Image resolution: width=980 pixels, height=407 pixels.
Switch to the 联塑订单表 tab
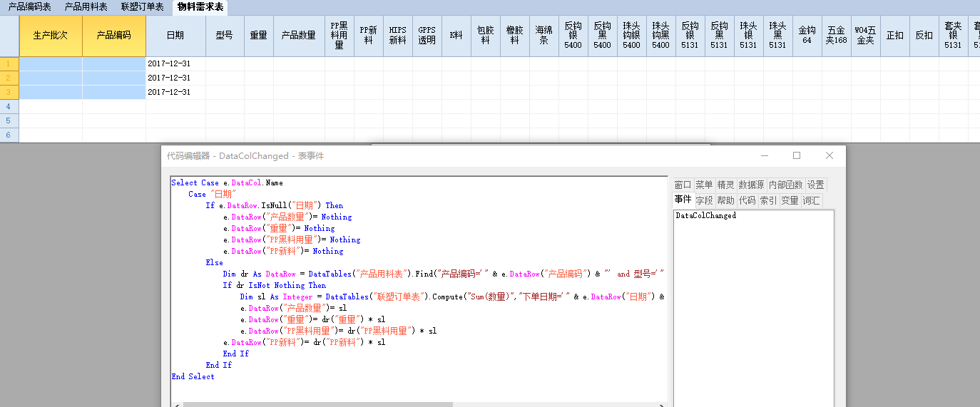click(142, 6)
